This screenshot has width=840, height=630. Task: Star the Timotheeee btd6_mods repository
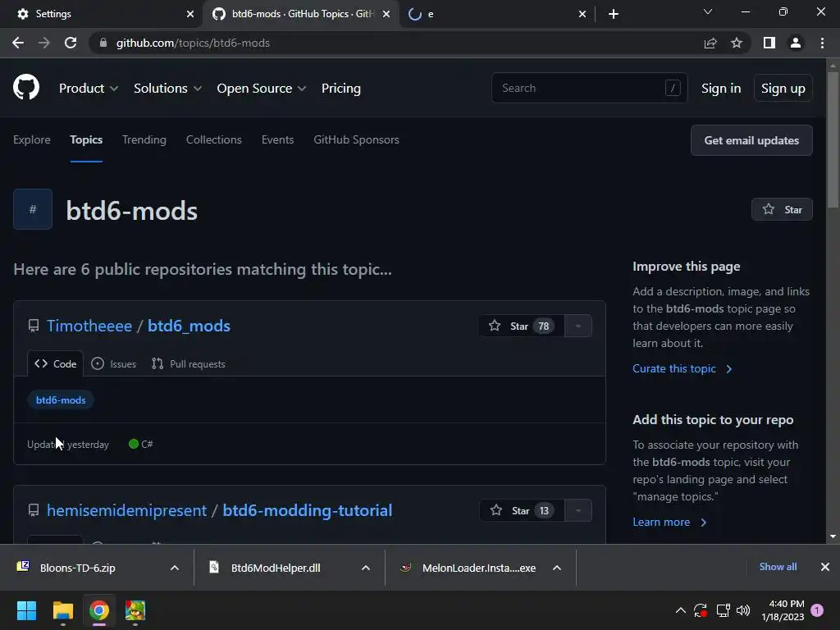pyautogui.click(x=521, y=326)
